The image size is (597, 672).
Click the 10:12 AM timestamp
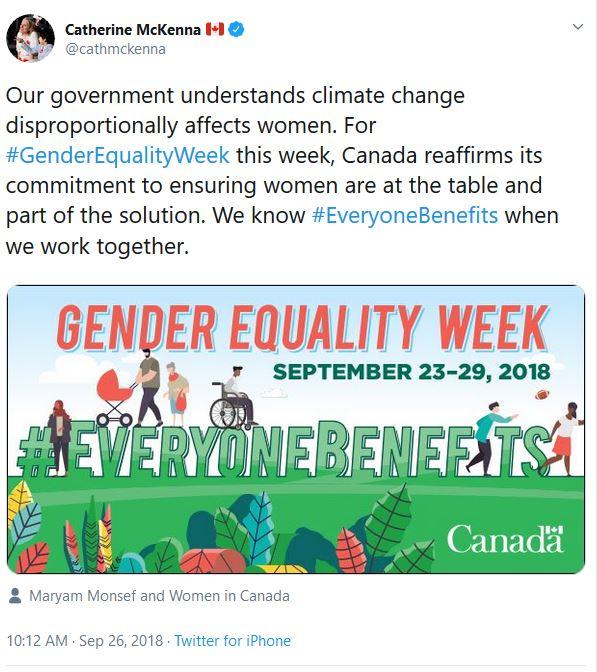click(37, 641)
